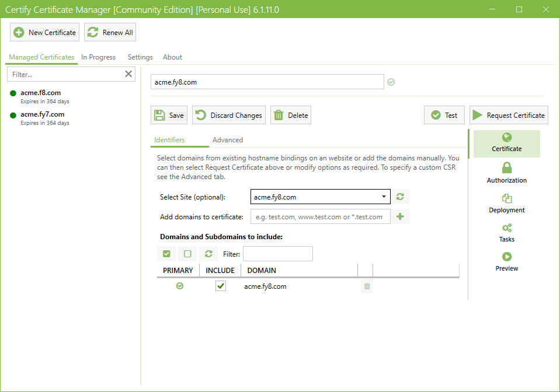Image resolution: width=560 pixels, height=392 pixels.
Task: Delete this managed certificate
Action: [291, 116]
